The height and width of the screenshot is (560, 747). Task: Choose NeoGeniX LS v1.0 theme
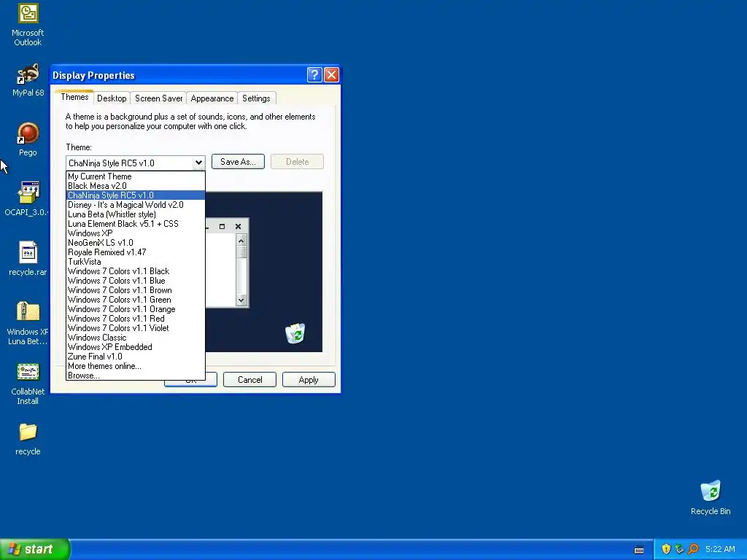tap(135, 243)
